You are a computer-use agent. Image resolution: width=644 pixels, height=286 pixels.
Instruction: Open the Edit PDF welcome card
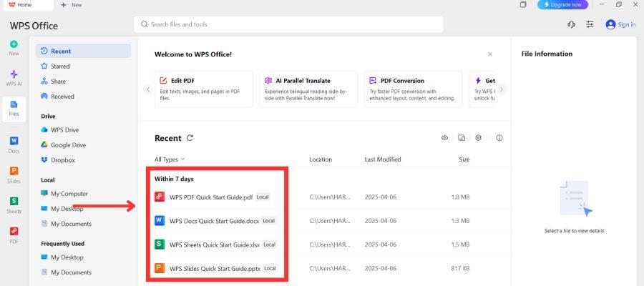[204, 89]
